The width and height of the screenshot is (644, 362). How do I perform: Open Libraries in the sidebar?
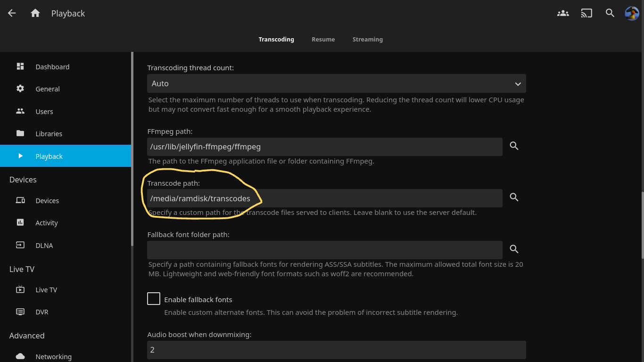(49, 134)
